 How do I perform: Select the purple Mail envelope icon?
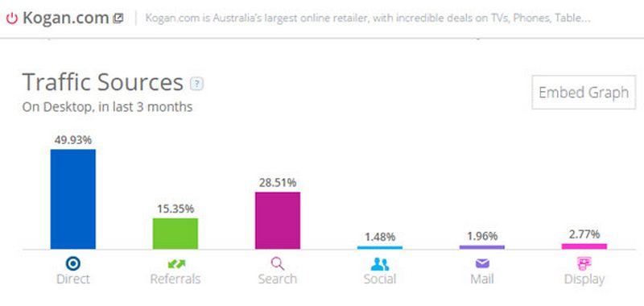pyautogui.click(x=482, y=263)
